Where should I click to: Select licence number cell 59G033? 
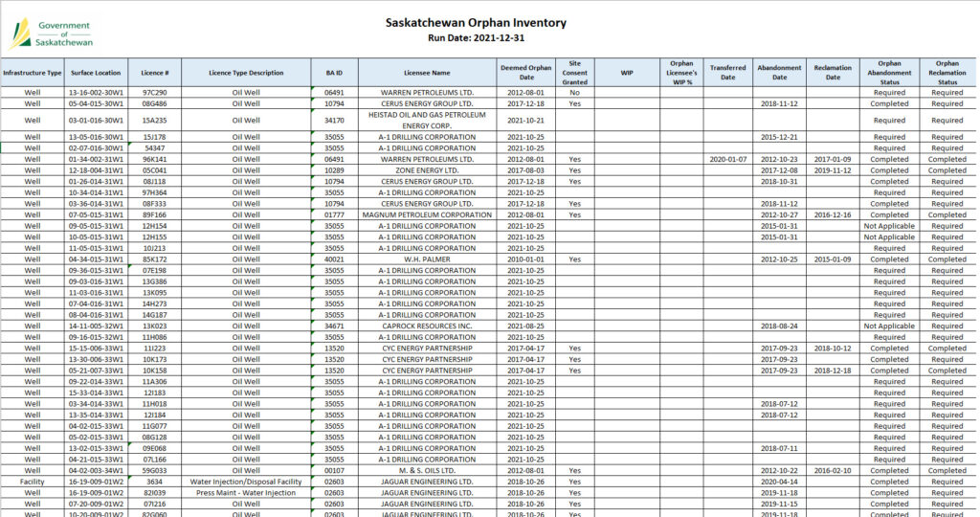tap(154, 470)
